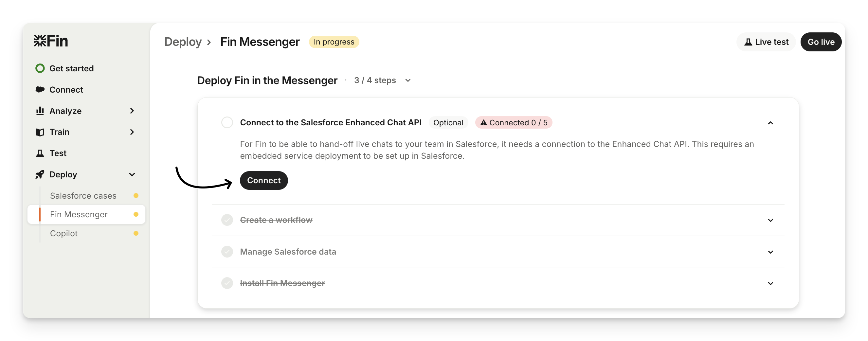
Task: Click the warning icon in Connected badge
Action: pos(483,123)
